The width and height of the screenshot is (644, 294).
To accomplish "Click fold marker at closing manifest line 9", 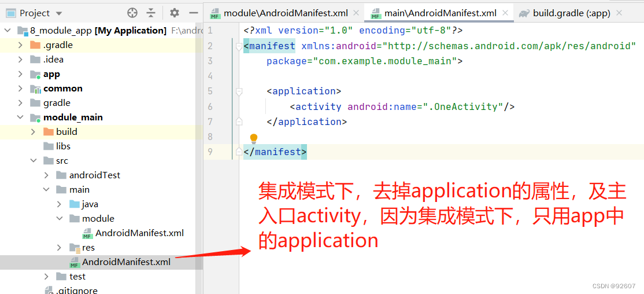I will pos(239,152).
